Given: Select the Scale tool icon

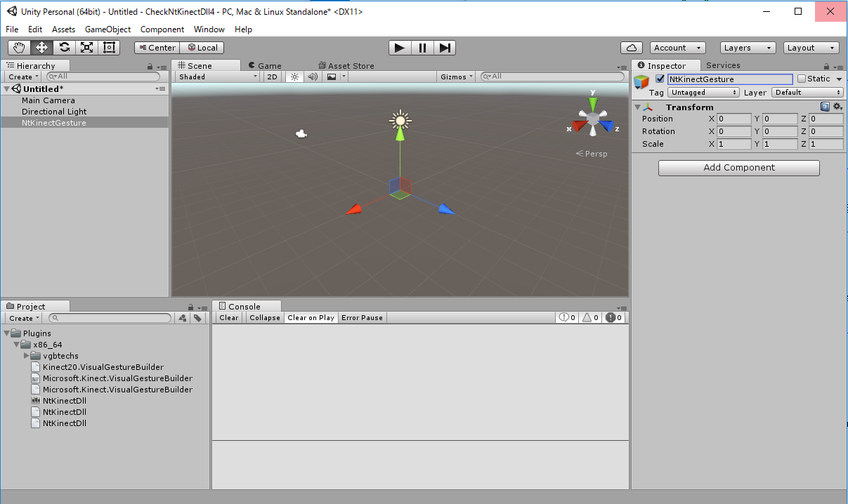Looking at the screenshot, I should [87, 48].
